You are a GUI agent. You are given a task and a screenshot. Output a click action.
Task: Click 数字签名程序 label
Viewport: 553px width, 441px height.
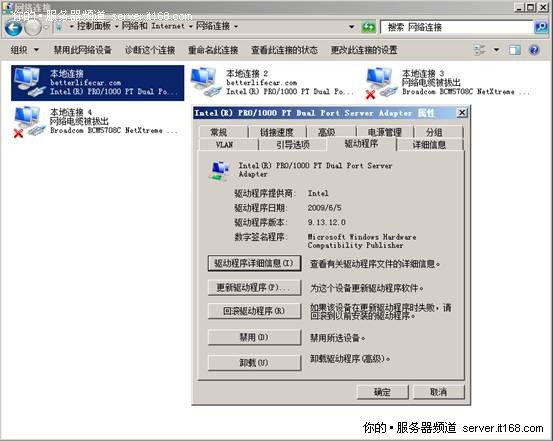[261, 237]
